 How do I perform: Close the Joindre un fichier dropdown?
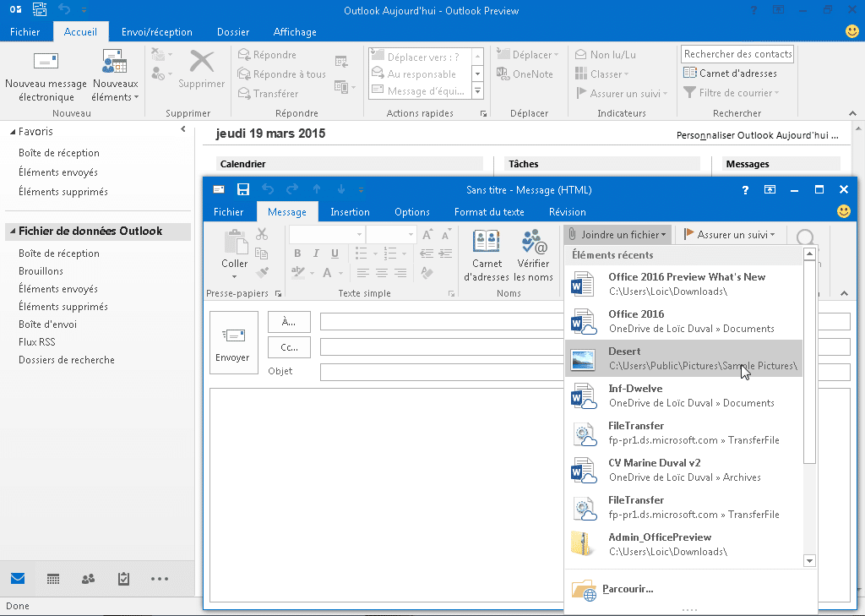coord(617,235)
